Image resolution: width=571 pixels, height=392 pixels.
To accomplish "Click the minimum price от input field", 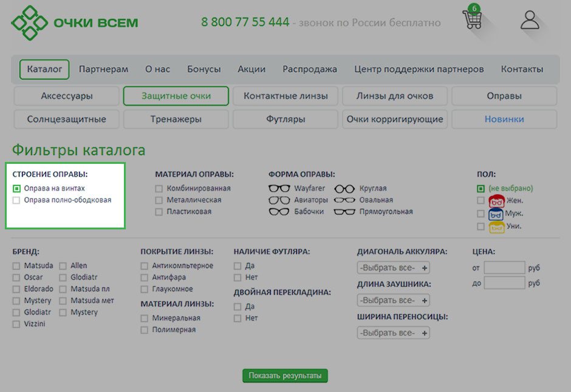I will coord(504,268).
